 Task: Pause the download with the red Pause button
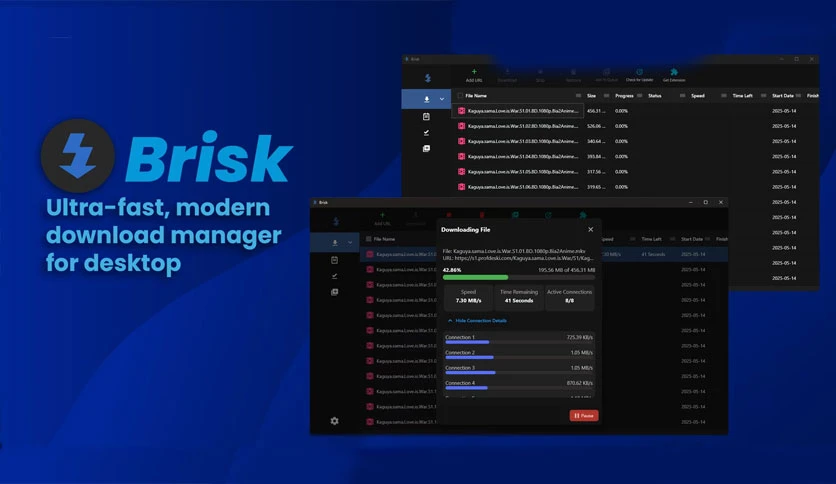pyautogui.click(x=584, y=415)
